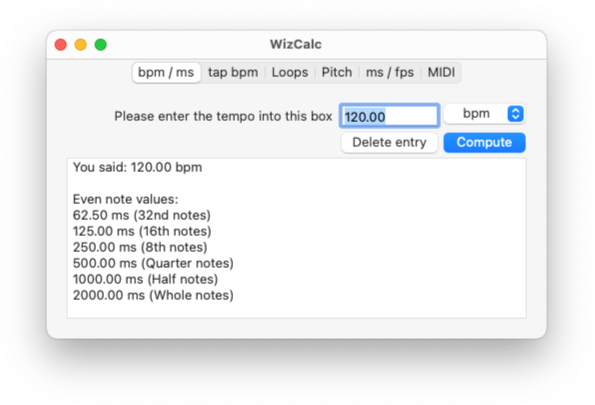Click the WizCalc window title
595x405 pixels.
click(296, 44)
